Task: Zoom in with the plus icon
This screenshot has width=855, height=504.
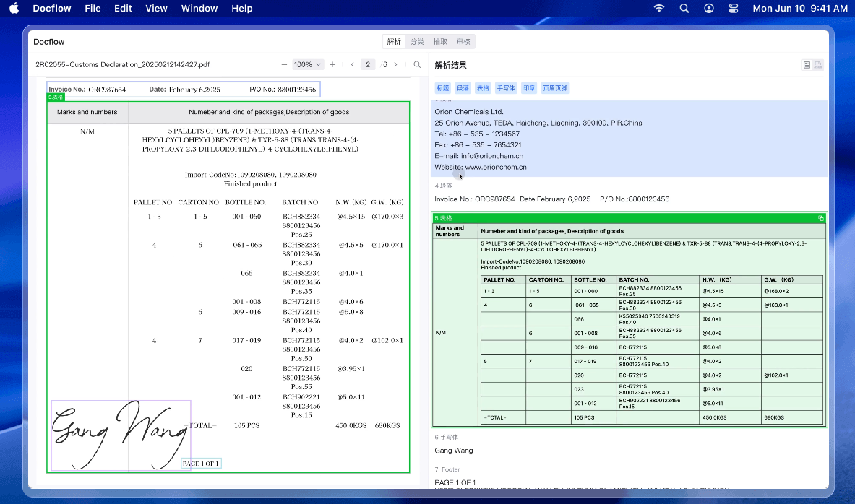Action: coord(332,64)
